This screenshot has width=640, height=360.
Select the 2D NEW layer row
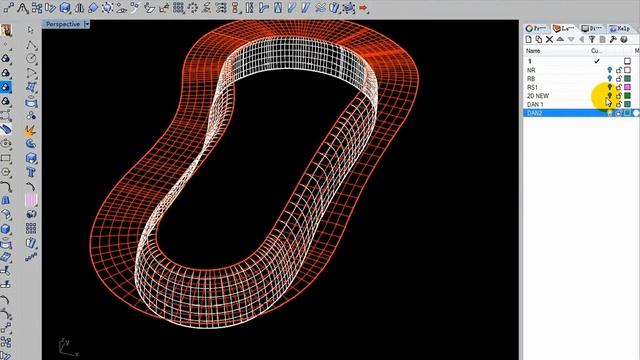581,96
